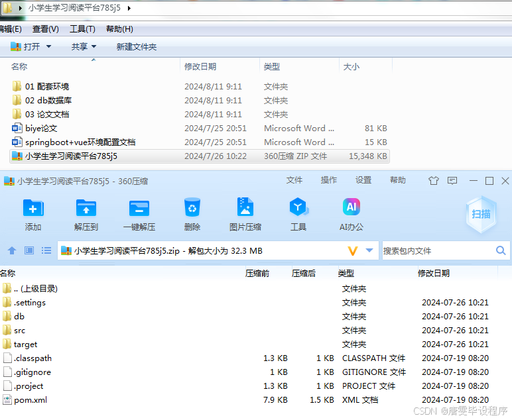Viewport: 512px width, 420px height.
Task: Select the 02 db数据库 folder icon
Action: pyautogui.click(x=17, y=100)
